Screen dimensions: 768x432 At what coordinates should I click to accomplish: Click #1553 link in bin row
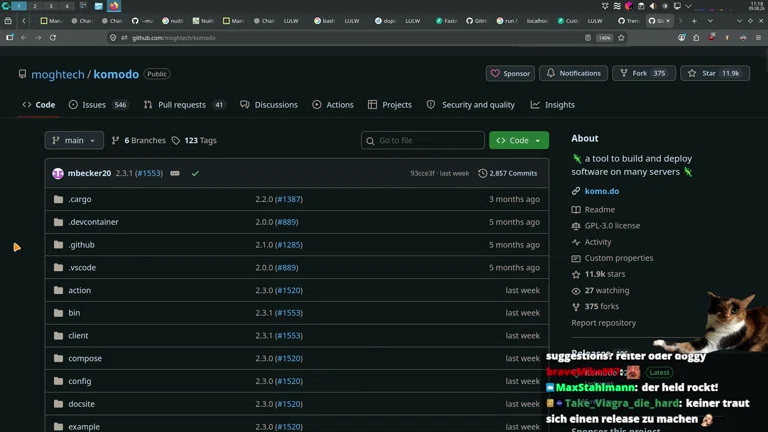(x=289, y=313)
